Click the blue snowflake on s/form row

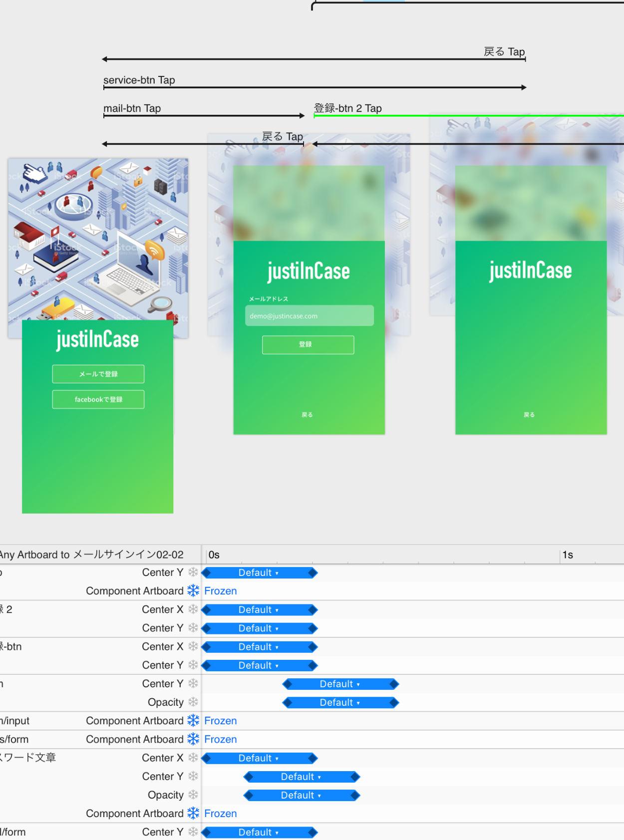click(193, 739)
